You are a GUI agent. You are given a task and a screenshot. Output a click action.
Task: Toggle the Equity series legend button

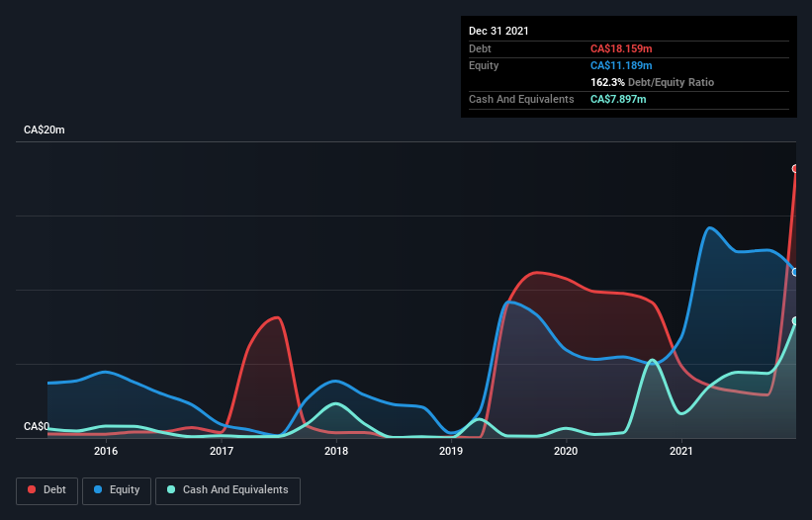pos(117,490)
